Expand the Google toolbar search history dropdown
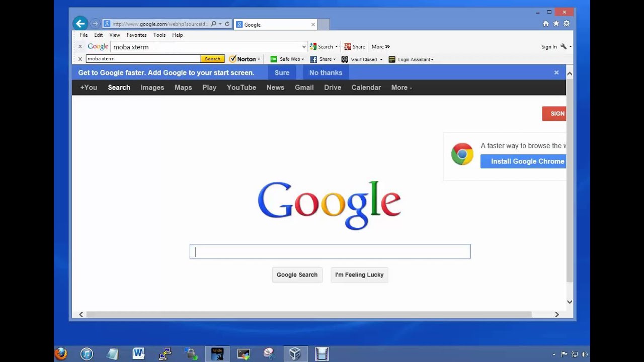644x362 pixels. pos(304,47)
